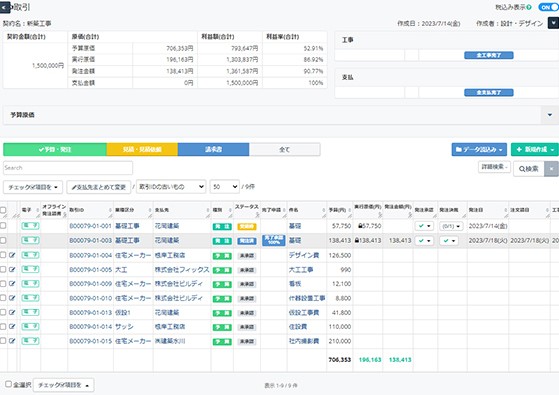The width and height of the screenshot is (559, 395).
Task: Click 電子 badge in row B00079-01-015
Action: tap(30, 341)
